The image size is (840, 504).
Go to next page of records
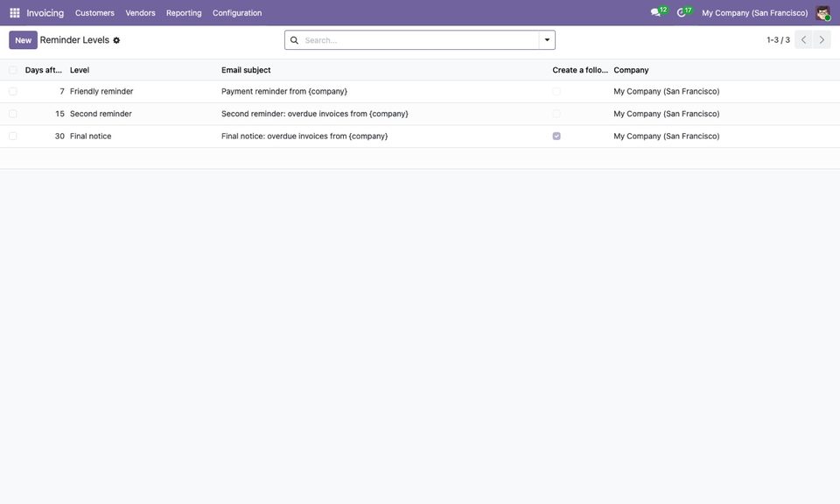click(x=822, y=39)
